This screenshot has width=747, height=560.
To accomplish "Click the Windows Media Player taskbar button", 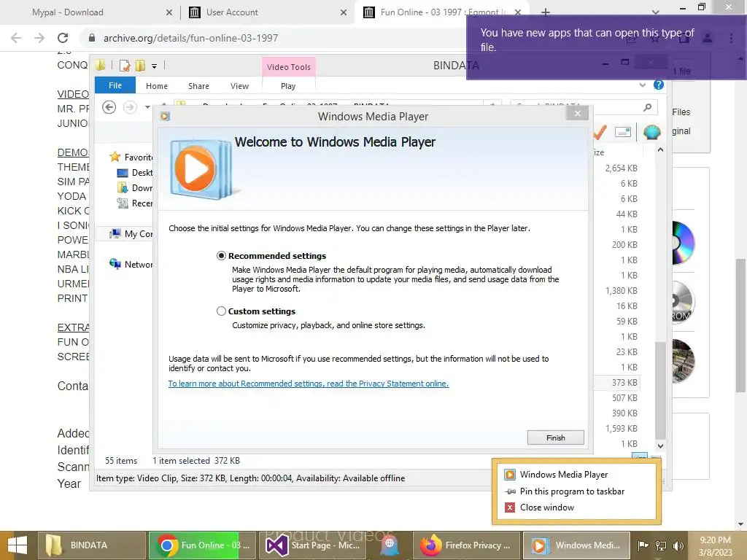I will (576, 545).
